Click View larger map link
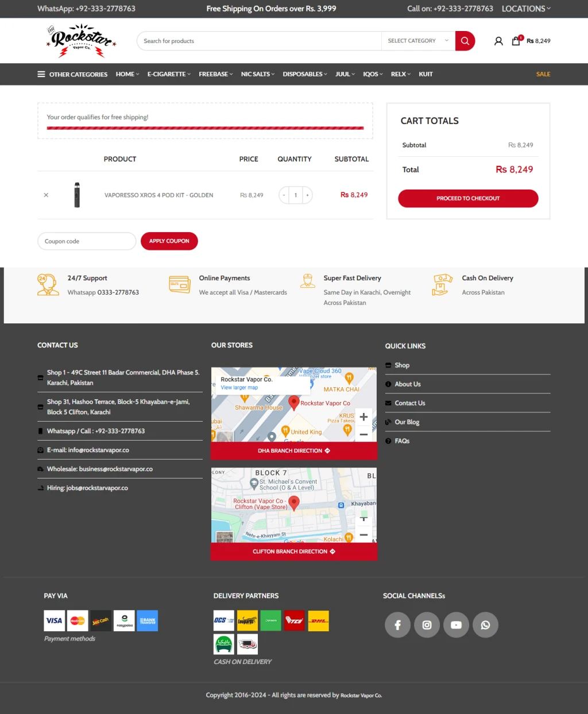This screenshot has width=588, height=714. tap(239, 388)
